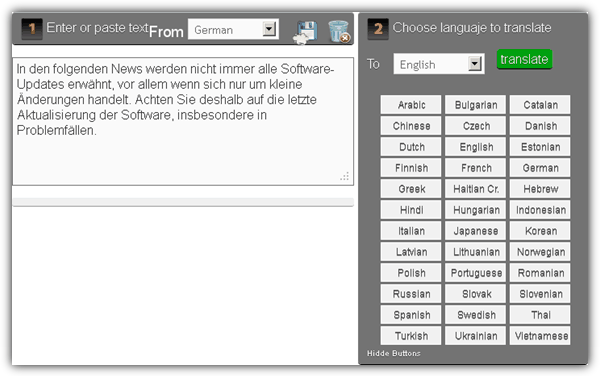The width and height of the screenshot is (600, 376).
Task: Choose the Slovak language button
Action: click(x=476, y=294)
